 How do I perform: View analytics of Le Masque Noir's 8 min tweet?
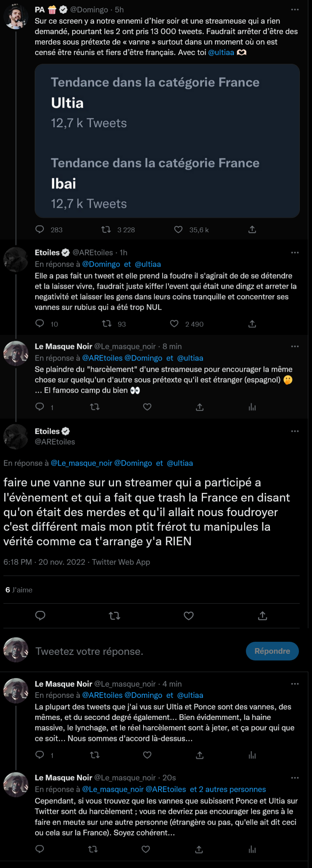(252, 407)
